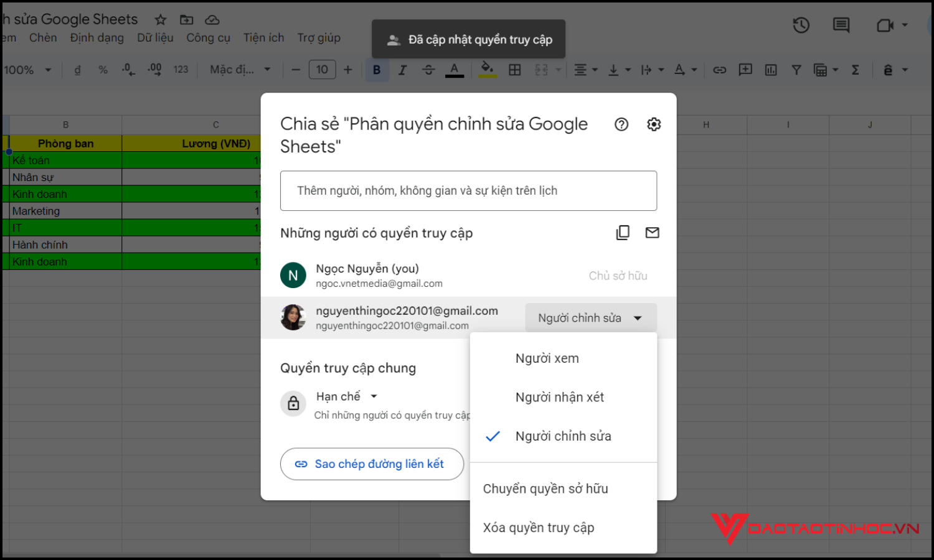Insert a link via the toolbar
The image size is (934, 560).
719,69
